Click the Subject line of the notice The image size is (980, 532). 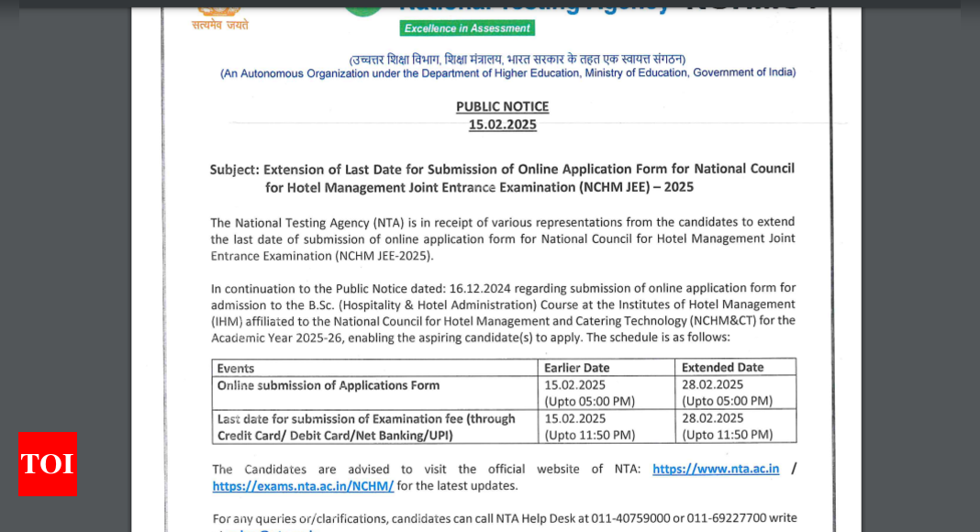[x=502, y=178]
